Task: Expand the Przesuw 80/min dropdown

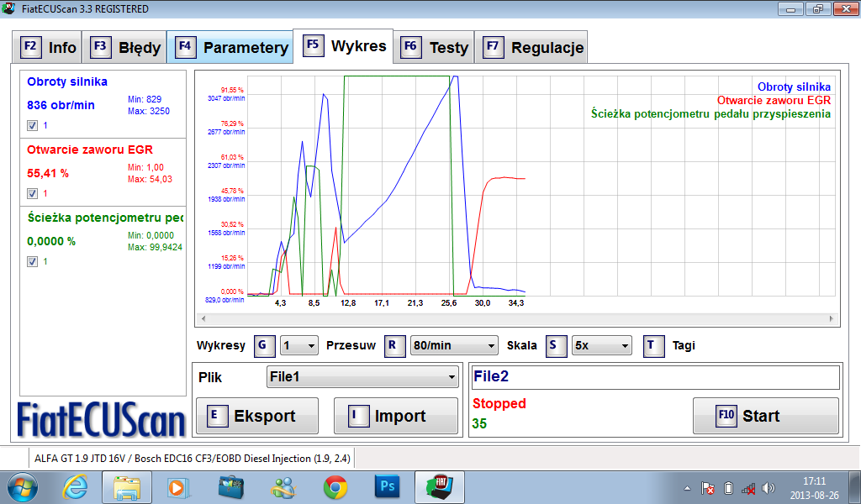Action: point(454,345)
